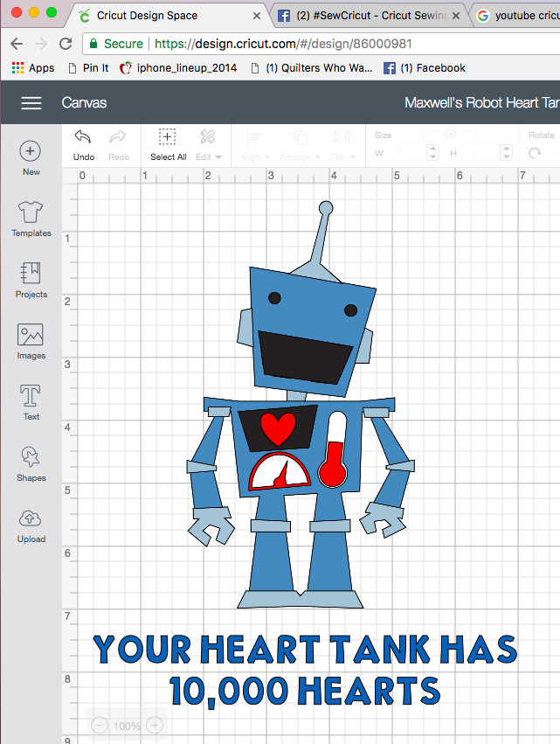560x744 pixels.
Task: Zoom out with the minus button
Action: pos(99,725)
